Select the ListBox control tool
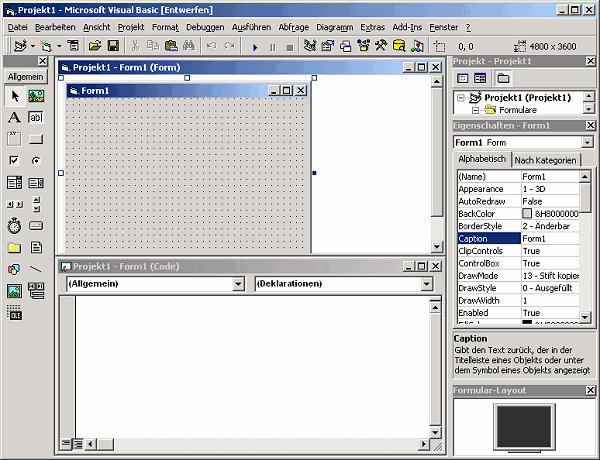The height and width of the screenshot is (460, 600). click(36, 183)
